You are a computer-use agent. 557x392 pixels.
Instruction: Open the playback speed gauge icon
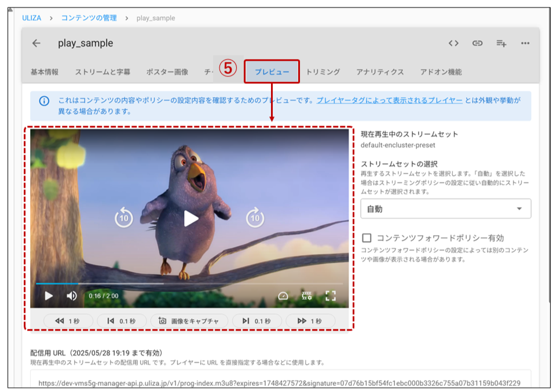(283, 296)
